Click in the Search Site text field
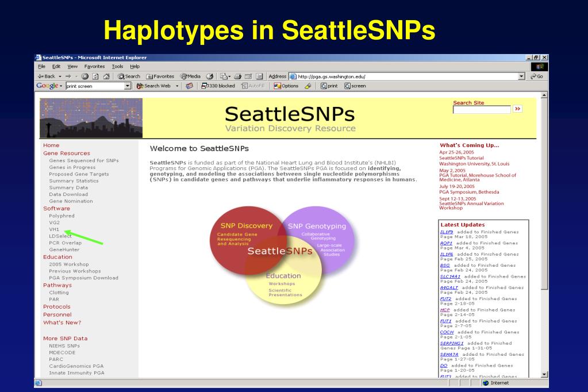The height and width of the screenshot is (392, 588). [482, 110]
